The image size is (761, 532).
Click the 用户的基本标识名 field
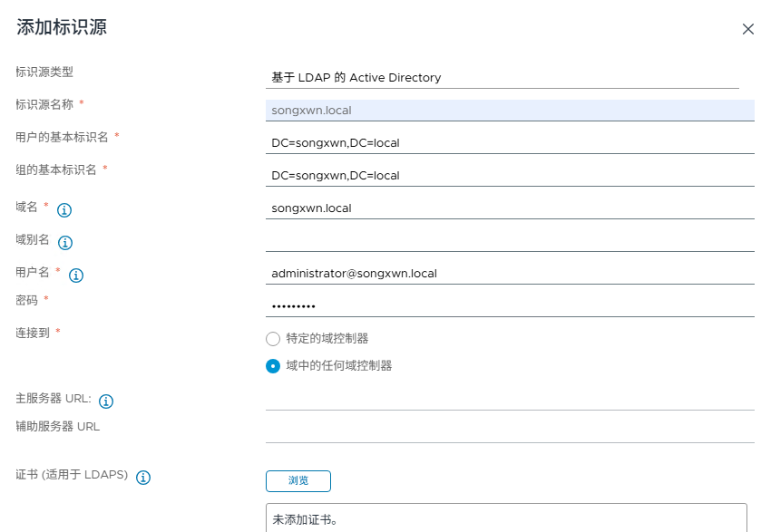coord(499,142)
